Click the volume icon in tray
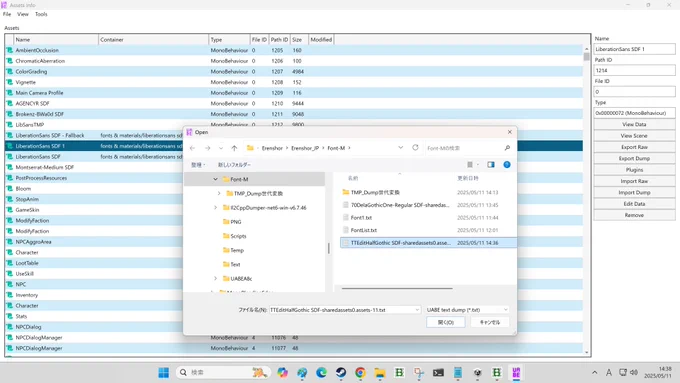Screen dimensions: 680x383 pos(634,373)
